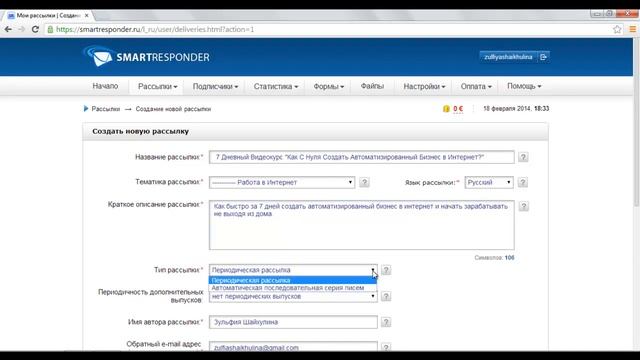The height and width of the screenshot is (360, 640).
Task: Close the Мои рассылки browser tab
Action: pos(87,16)
